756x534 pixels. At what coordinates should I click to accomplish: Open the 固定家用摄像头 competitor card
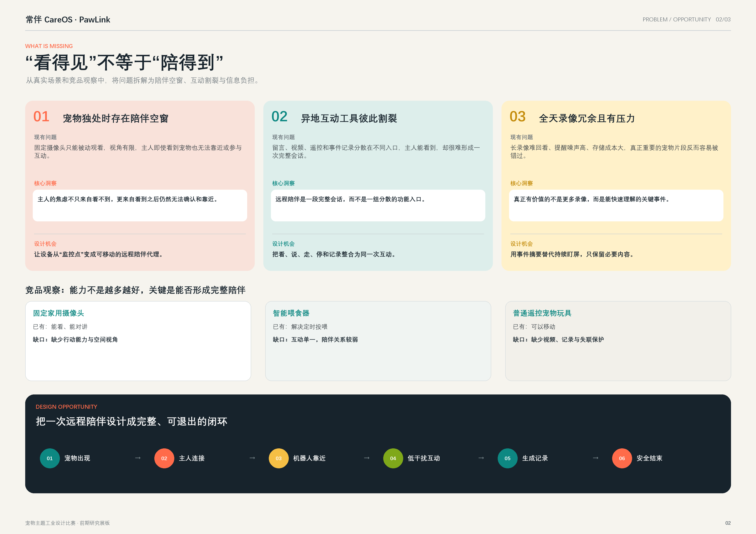pyautogui.click(x=138, y=341)
